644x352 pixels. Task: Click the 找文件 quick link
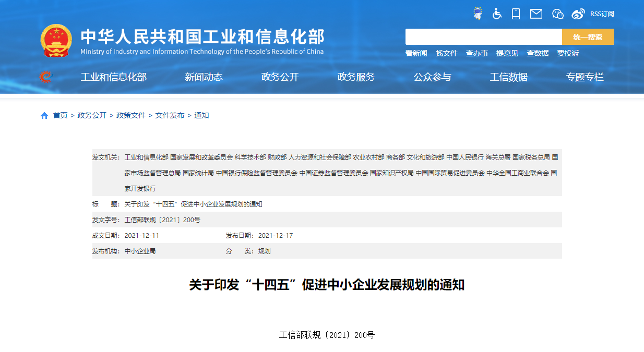(x=446, y=53)
